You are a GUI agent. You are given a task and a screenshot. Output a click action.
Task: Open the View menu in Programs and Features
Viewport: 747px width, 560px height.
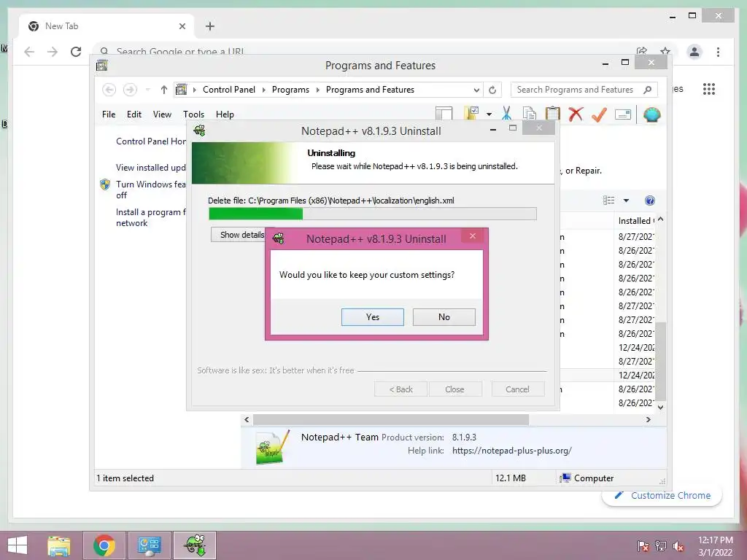point(162,114)
